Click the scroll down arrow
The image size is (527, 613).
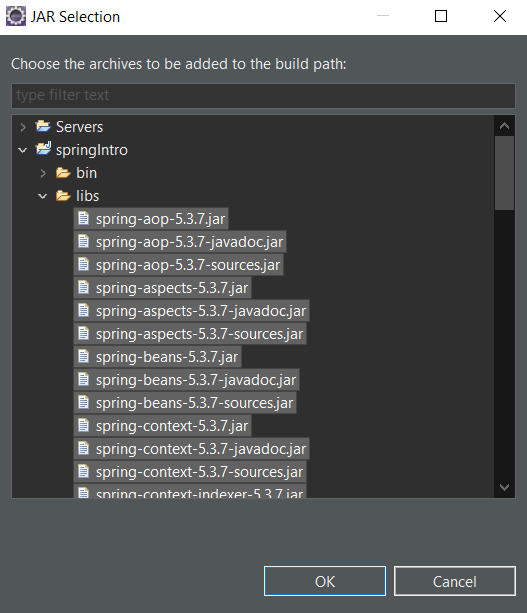pos(504,487)
